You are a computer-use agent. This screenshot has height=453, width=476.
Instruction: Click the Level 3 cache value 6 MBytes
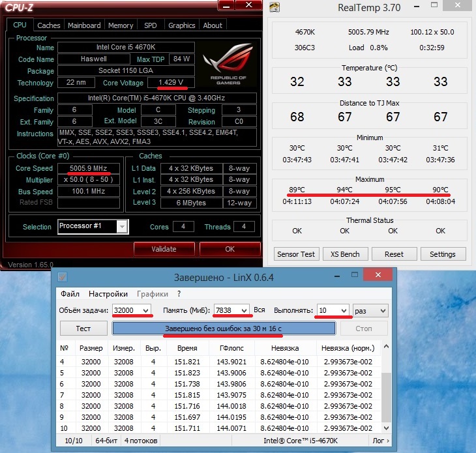(x=191, y=203)
